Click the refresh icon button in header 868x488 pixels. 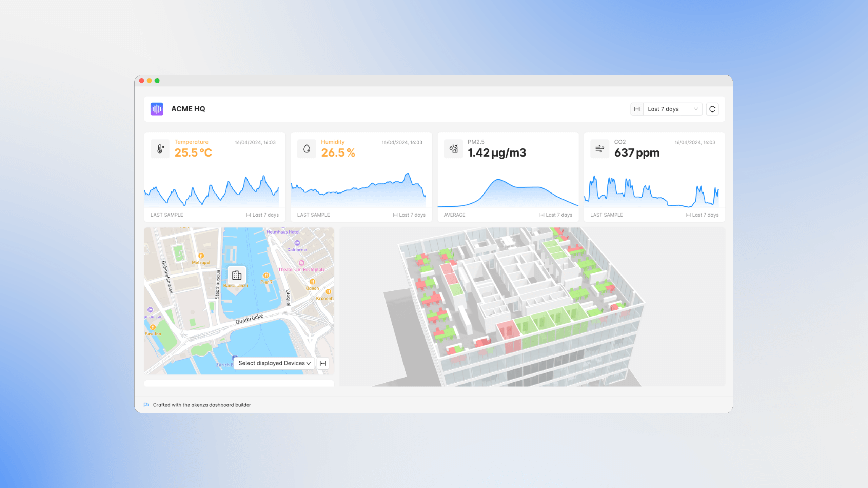[x=712, y=109]
